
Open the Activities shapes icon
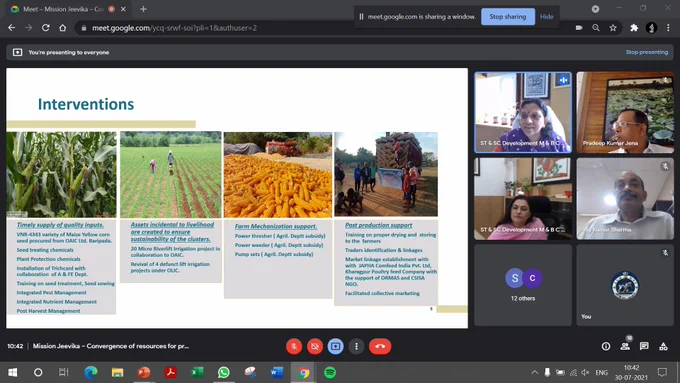coord(663,346)
